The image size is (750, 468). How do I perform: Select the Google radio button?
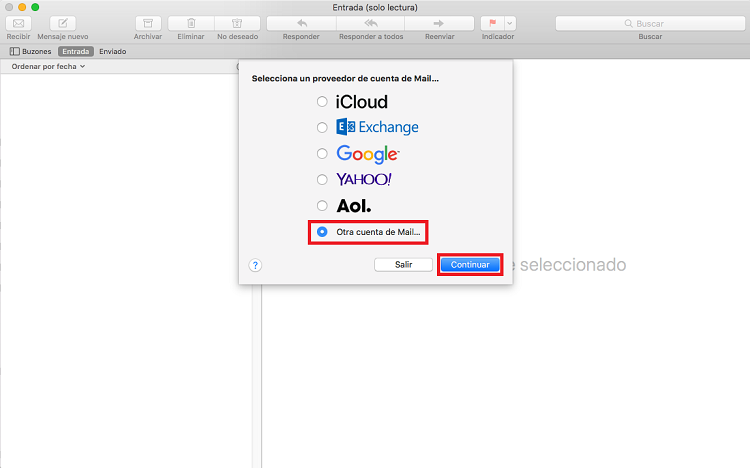coord(322,154)
